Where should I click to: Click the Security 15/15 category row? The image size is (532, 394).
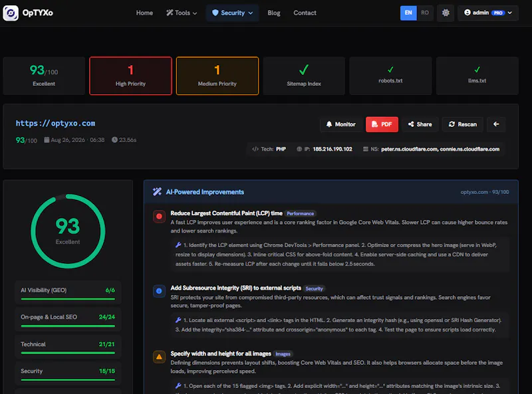68,373
